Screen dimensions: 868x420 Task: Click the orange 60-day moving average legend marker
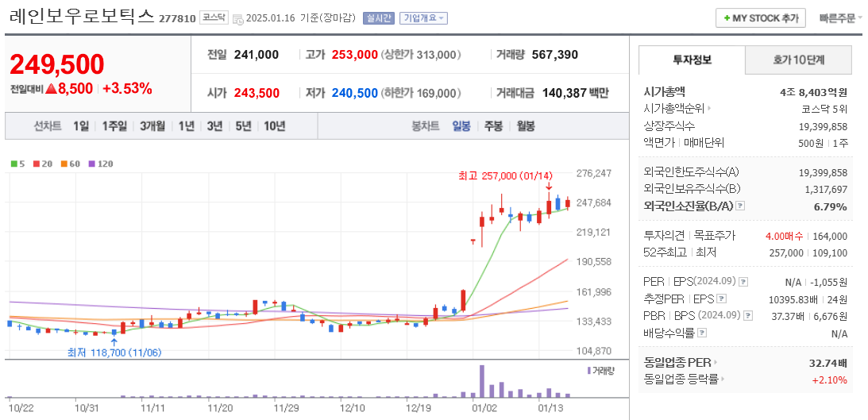coord(63,164)
